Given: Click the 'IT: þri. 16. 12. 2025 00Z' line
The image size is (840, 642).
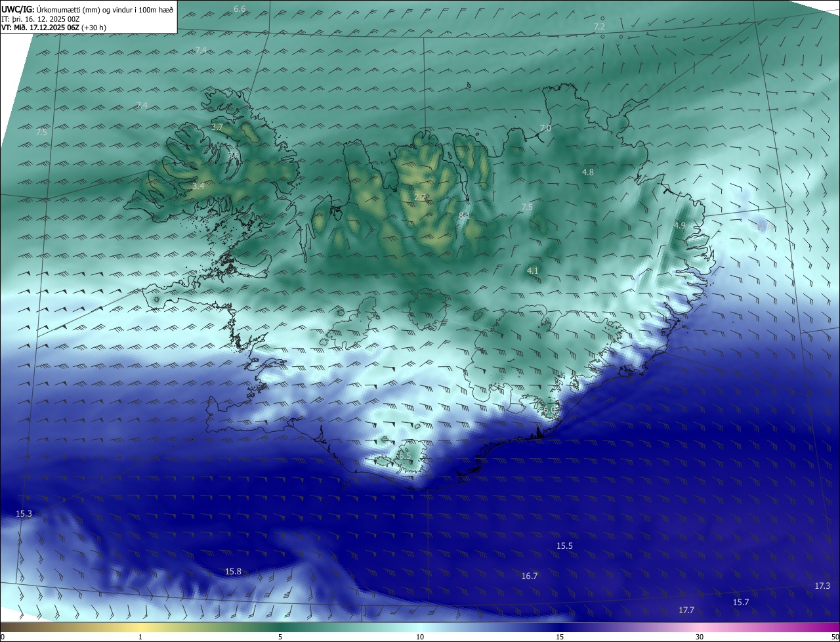Looking at the screenshot, I should click(41, 19).
